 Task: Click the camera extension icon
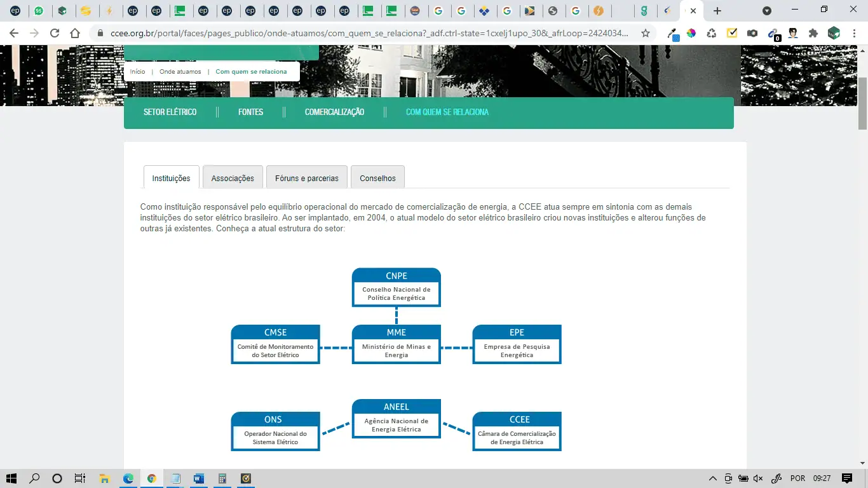[x=752, y=33]
